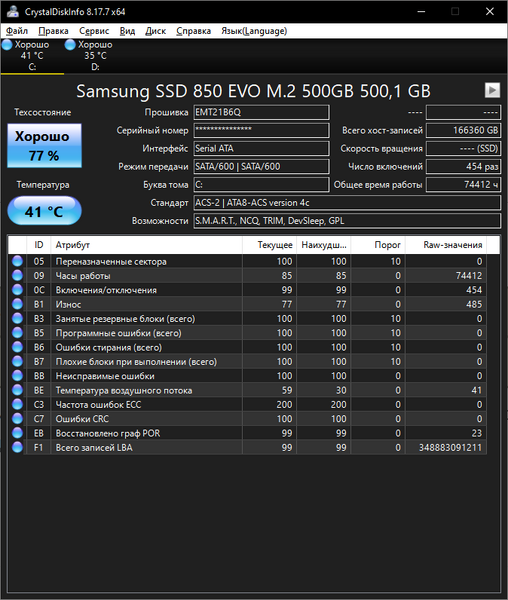Viewport: 508px width, 600px height.
Task: Click the Прошивка field EMT21B6Q
Action: pyautogui.click(x=261, y=112)
